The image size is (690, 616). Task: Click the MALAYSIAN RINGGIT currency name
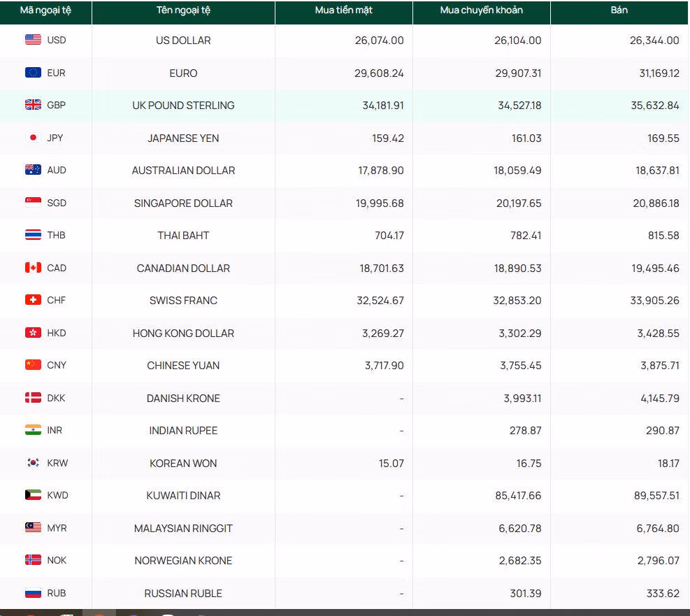point(183,529)
